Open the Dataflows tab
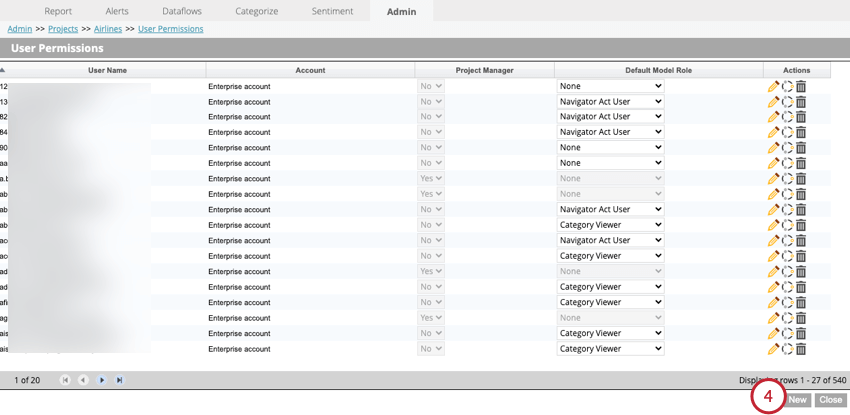Screen dimensions: 850x415 click(182, 11)
